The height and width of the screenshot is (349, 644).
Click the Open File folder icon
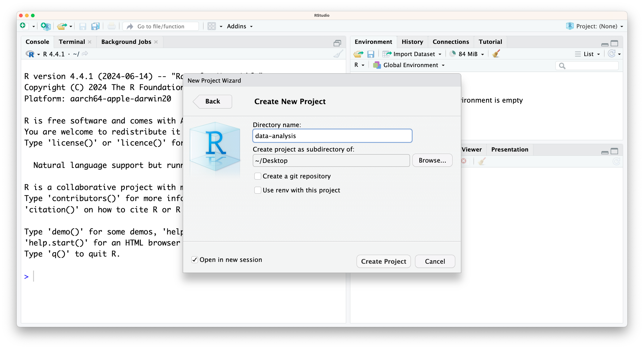(62, 26)
